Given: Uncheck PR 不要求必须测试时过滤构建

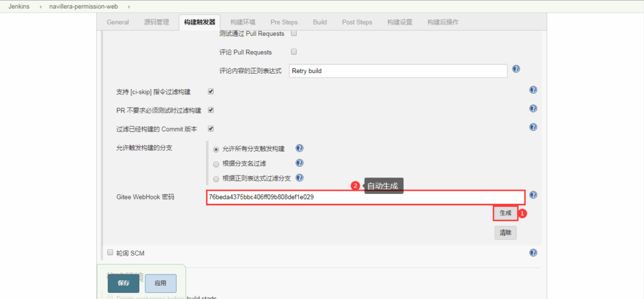Looking at the screenshot, I should click(211, 110).
